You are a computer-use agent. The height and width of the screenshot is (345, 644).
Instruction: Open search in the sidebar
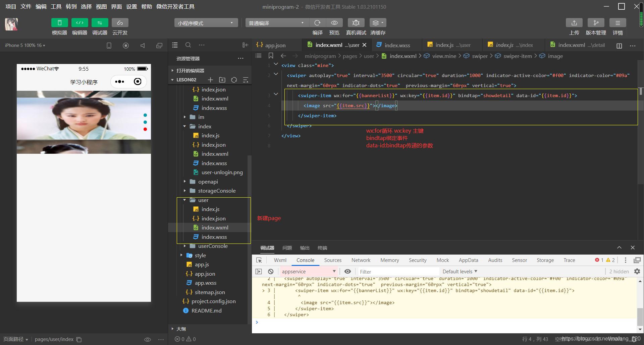188,45
